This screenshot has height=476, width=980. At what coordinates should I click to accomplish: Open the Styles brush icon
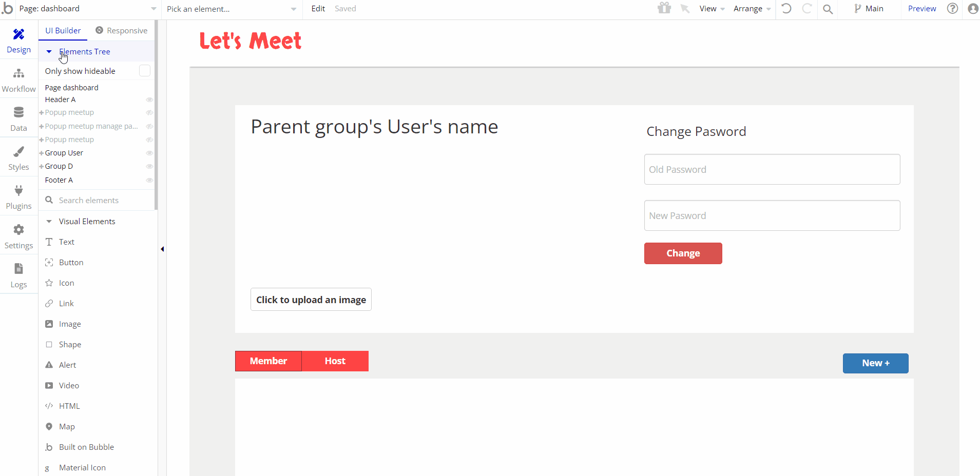tap(18, 151)
